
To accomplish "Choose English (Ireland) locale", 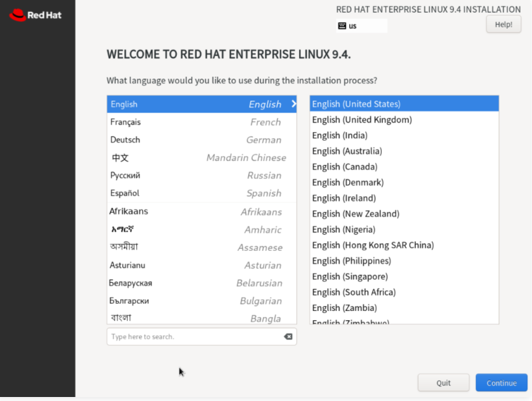I will coord(404,197).
